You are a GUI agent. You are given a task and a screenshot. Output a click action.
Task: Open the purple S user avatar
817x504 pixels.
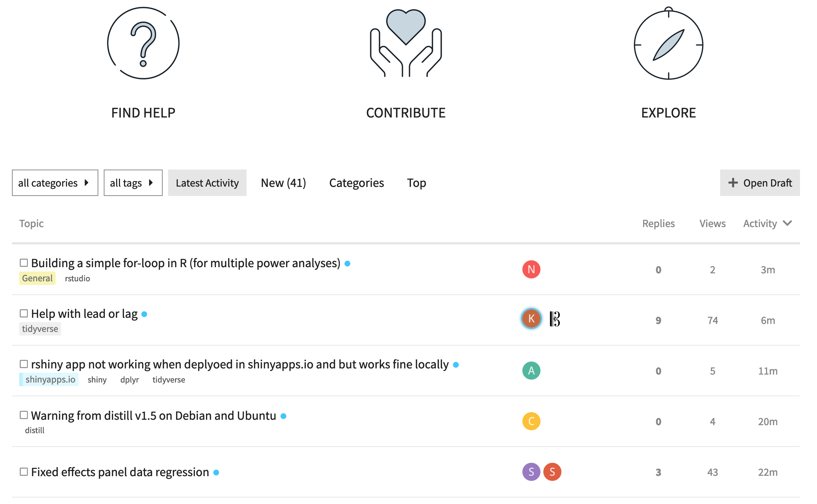(531, 472)
